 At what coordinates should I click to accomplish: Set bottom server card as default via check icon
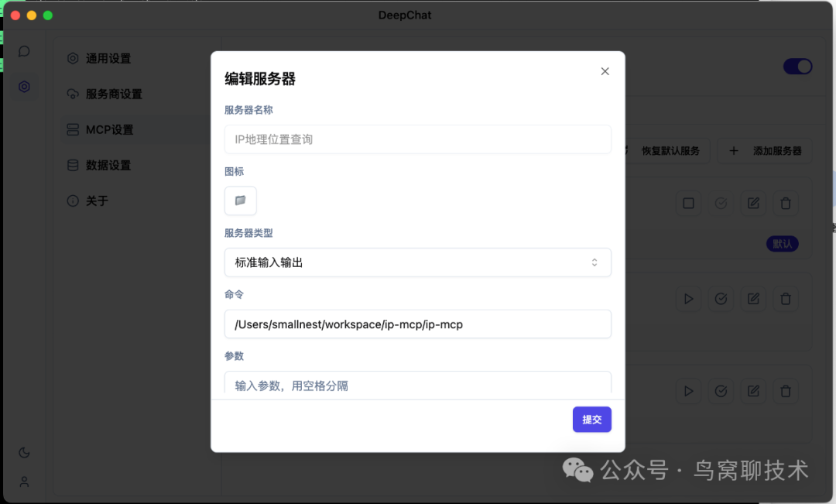[x=721, y=392]
